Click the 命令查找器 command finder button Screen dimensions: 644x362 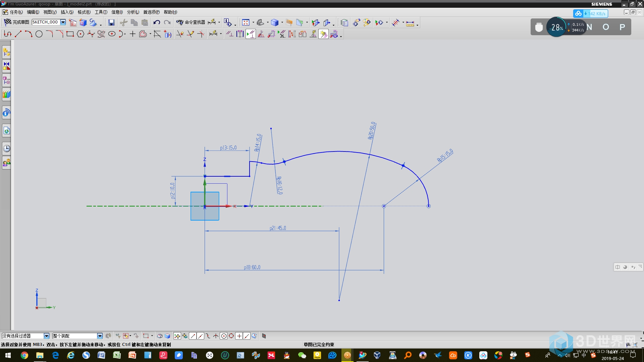(x=191, y=22)
